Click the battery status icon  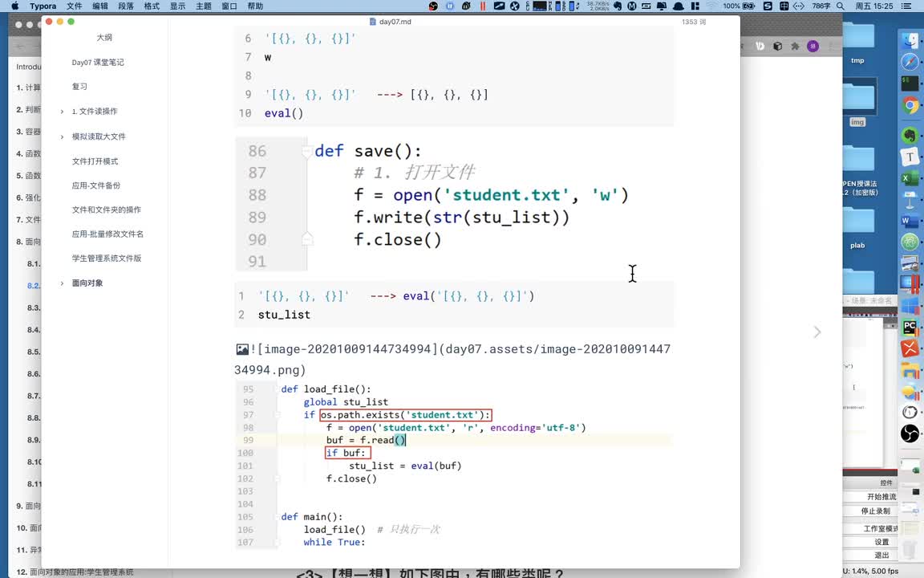pos(748,6)
